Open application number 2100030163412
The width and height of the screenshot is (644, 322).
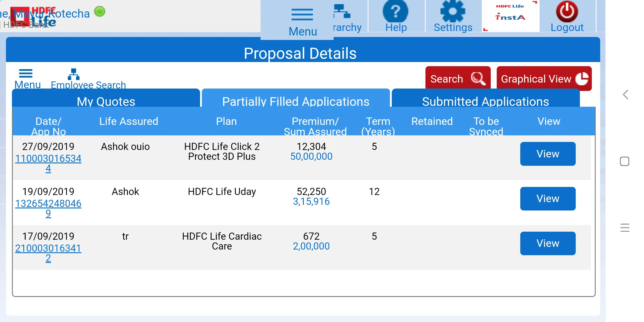pyautogui.click(x=48, y=253)
